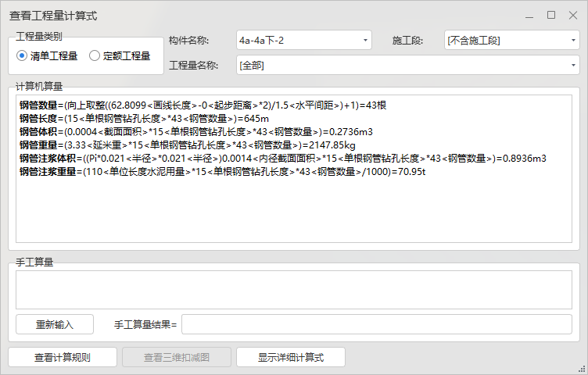The image size is (588, 375).
Task: Click the 钢管数量 formula line
Action: point(203,105)
